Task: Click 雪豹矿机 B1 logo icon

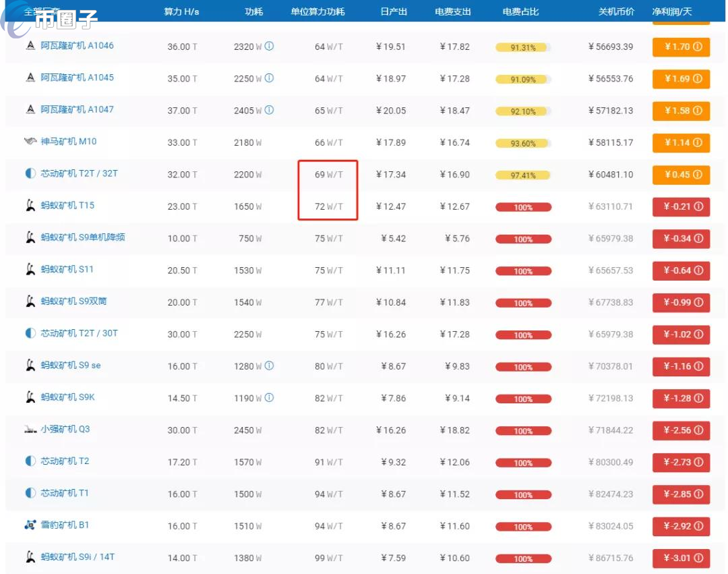Action: pos(30,525)
